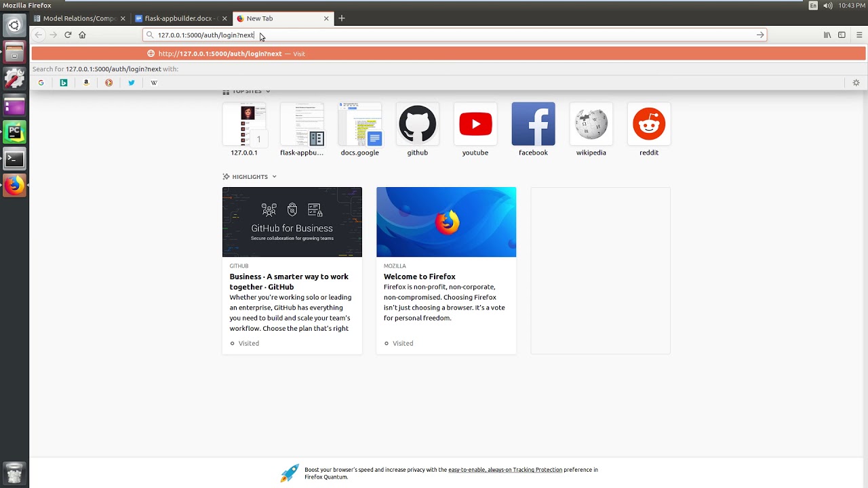Screen dimensions: 868x488
Task: Open reddit top site tile
Action: pyautogui.click(x=649, y=129)
